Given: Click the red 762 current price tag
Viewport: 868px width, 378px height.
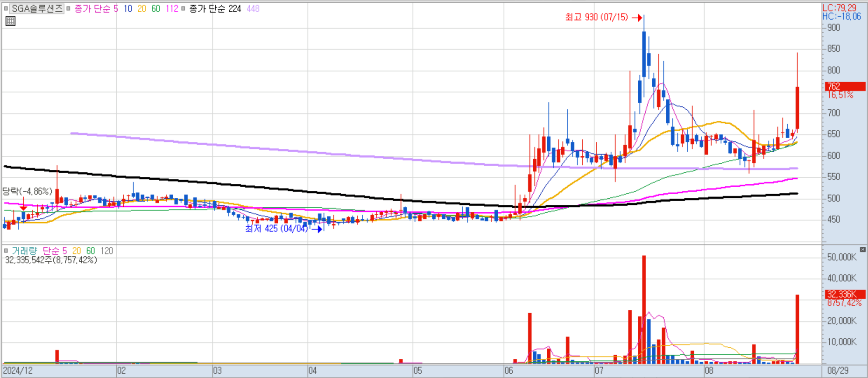Looking at the screenshot, I should pyautogui.click(x=845, y=86).
